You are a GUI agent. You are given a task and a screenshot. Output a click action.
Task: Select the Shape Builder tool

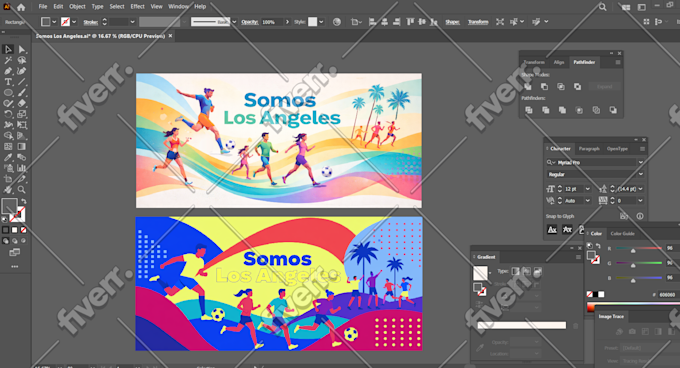(x=8, y=136)
